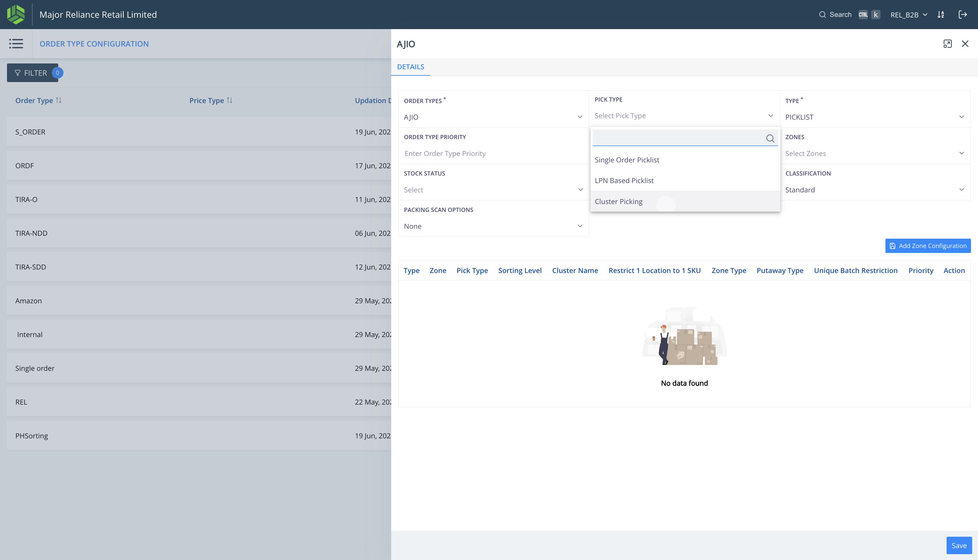Open the Stock Status dropdown
978x560 pixels.
[493, 189]
